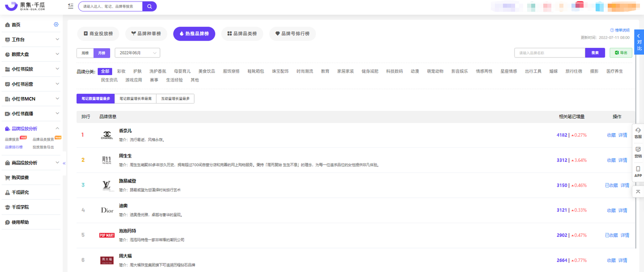Open the 对比 compare side tab
The width and height of the screenshot is (644, 272).
click(639, 42)
